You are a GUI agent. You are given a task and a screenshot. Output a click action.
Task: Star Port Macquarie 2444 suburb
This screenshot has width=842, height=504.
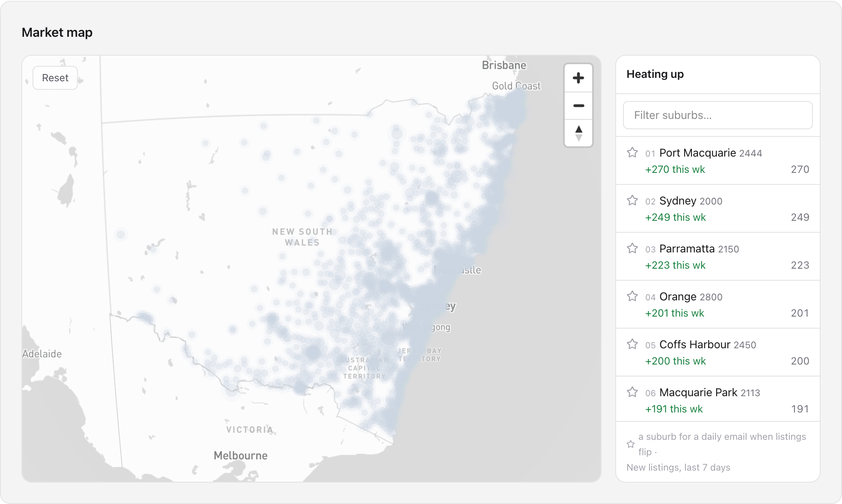tap(632, 152)
